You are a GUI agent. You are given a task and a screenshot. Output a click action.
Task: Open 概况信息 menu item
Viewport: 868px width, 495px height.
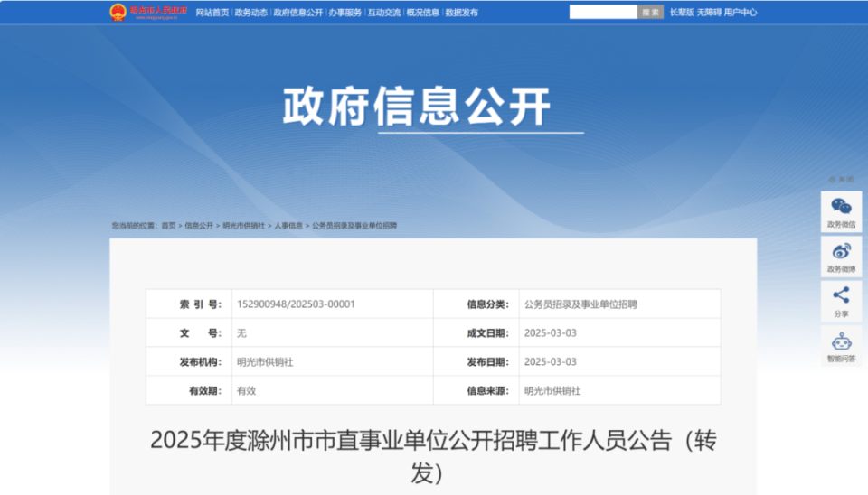(x=422, y=12)
